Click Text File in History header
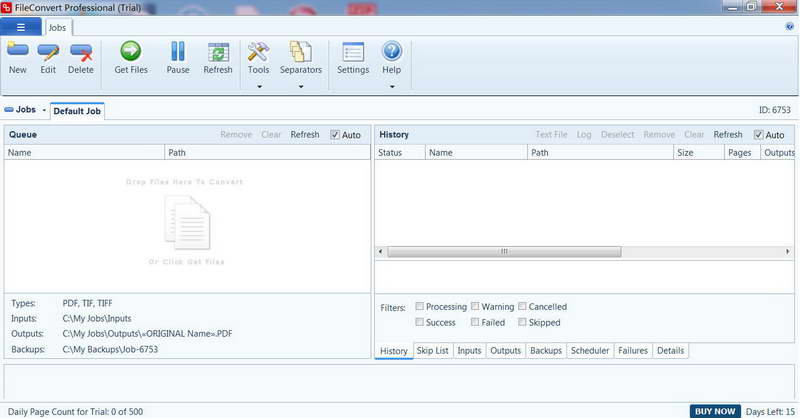 tap(551, 135)
